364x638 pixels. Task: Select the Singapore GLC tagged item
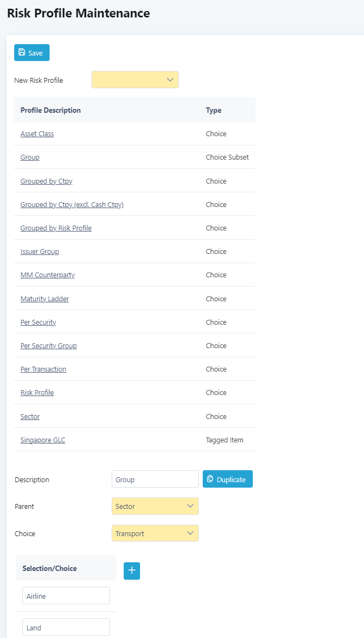(43, 440)
